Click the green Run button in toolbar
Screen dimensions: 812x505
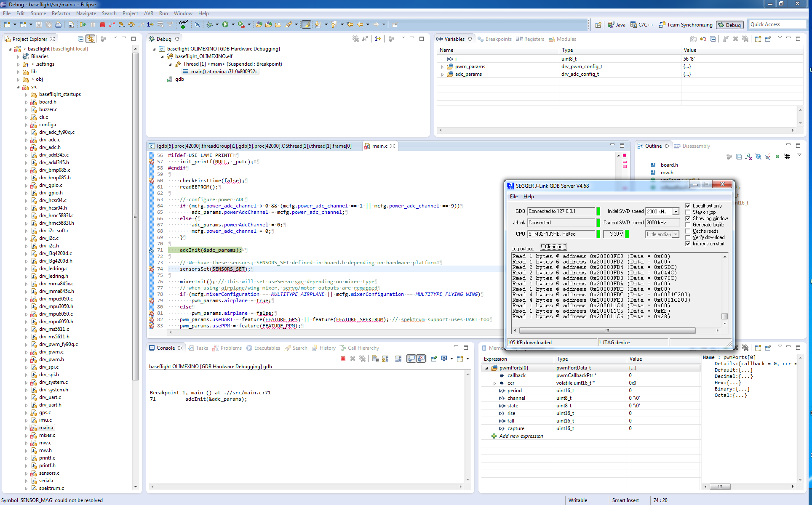225,25
